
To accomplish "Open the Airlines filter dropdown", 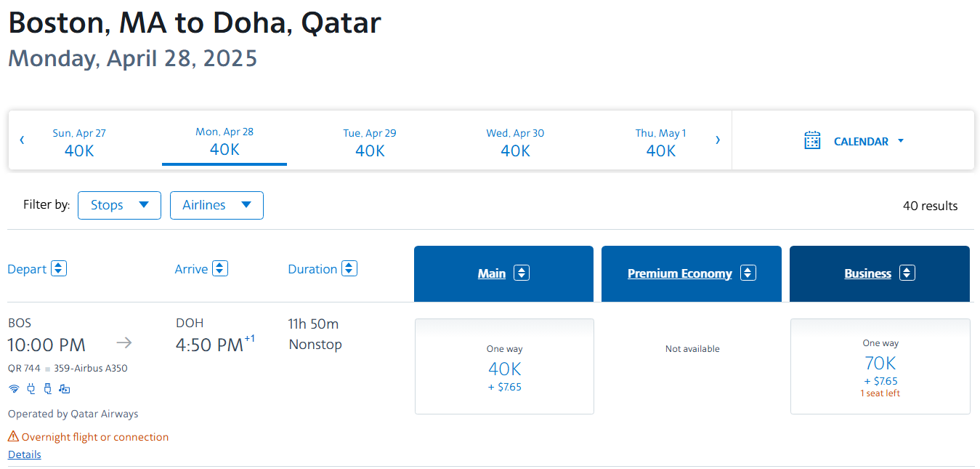I will pos(216,205).
